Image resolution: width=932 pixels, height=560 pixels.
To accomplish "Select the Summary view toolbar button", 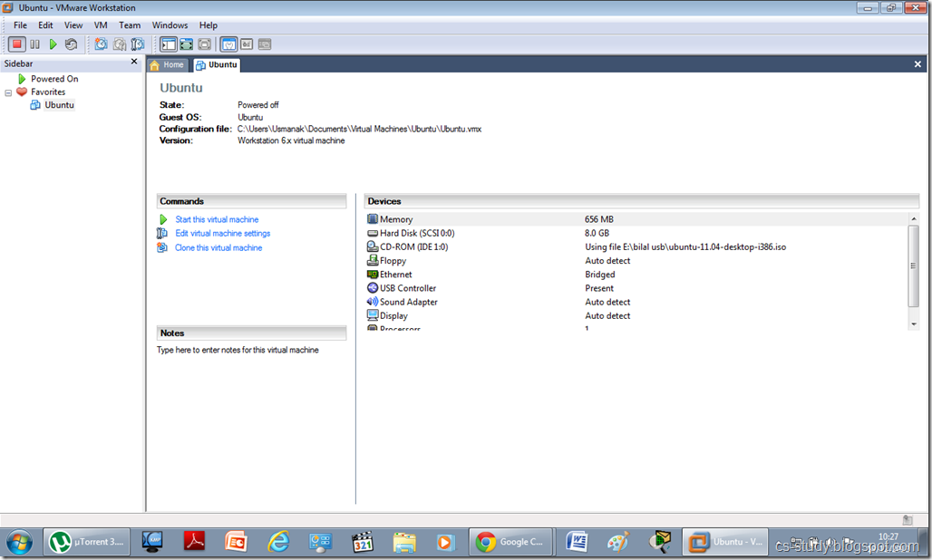I will pos(228,43).
